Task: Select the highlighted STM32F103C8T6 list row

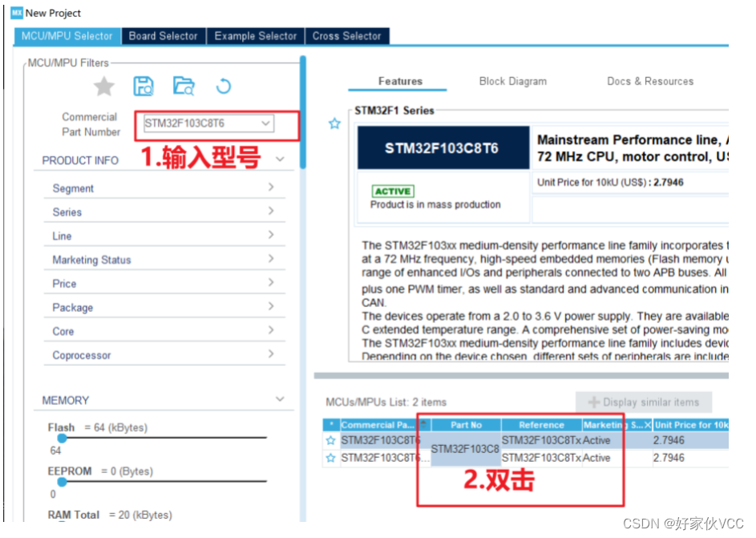Action: tap(526, 440)
